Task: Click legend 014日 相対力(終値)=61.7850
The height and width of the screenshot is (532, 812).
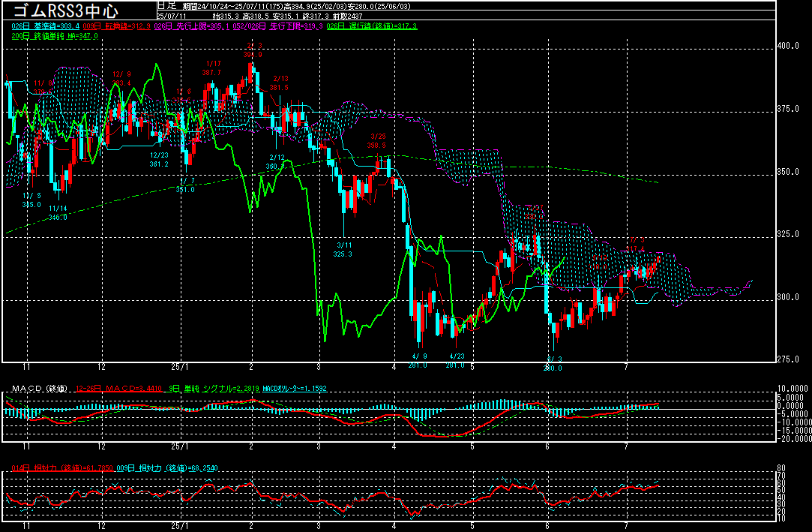Action: click(x=62, y=468)
